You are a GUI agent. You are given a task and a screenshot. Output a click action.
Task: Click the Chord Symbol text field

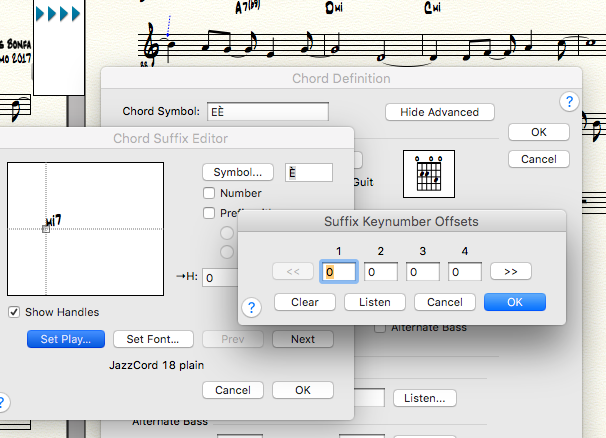click(267, 112)
